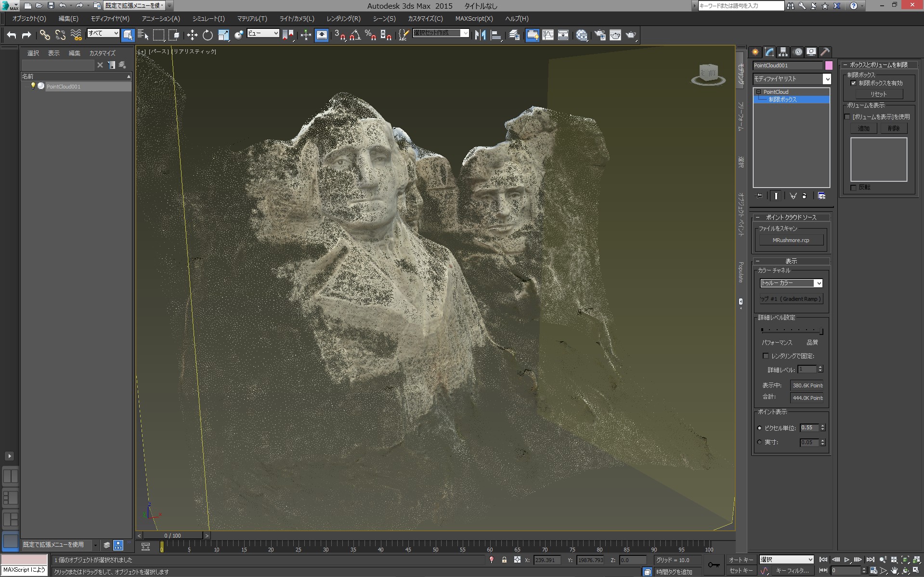This screenshot has width=924, height=577.
Task: Click the Undo arrow icon
Action: (12, 35)
